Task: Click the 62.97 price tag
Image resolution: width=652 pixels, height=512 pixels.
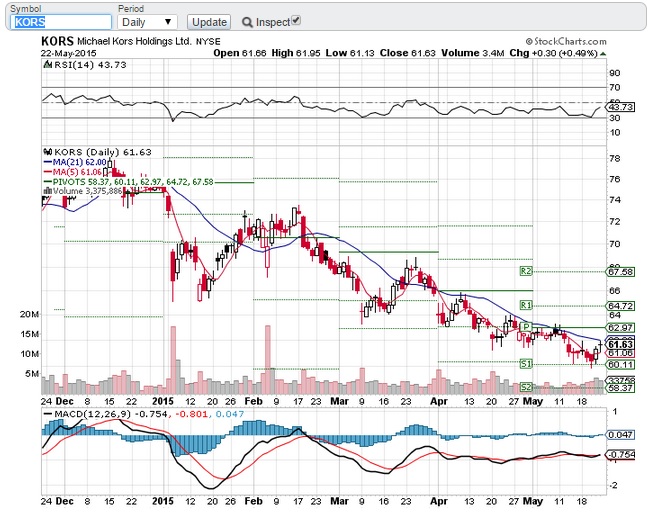Action: tap(620, 328)
